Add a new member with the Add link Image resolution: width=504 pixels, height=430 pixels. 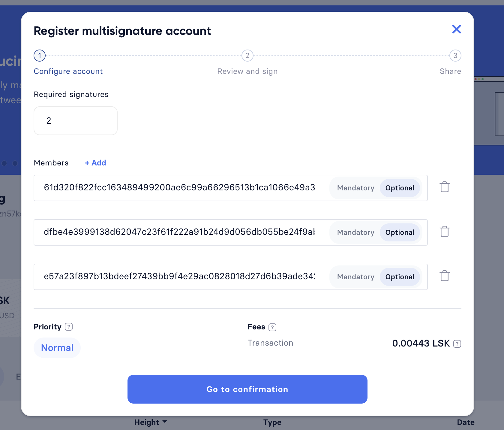(x=95, y=162)
